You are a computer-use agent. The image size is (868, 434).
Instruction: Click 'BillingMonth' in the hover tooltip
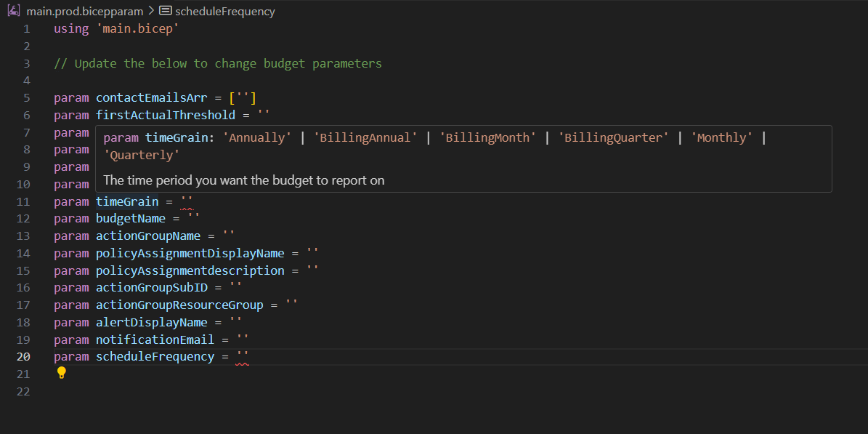(487, 137)
